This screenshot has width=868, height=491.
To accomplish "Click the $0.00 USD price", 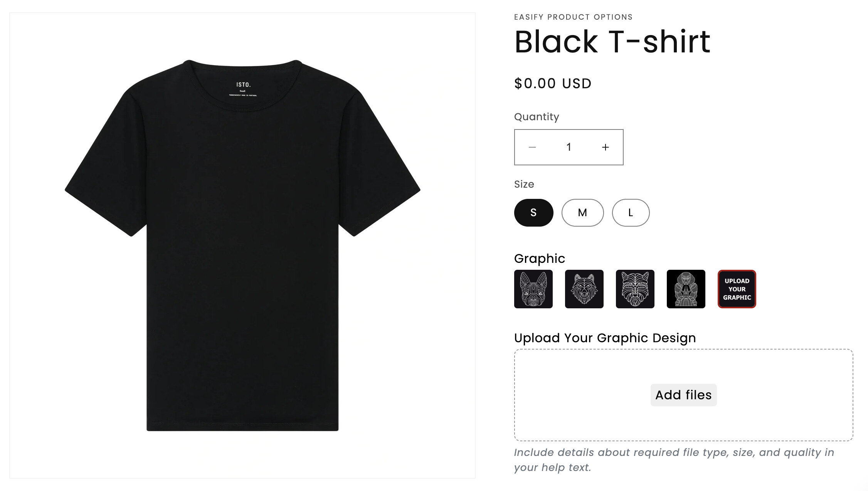I will pyautogui.click(x=553, y=84).
